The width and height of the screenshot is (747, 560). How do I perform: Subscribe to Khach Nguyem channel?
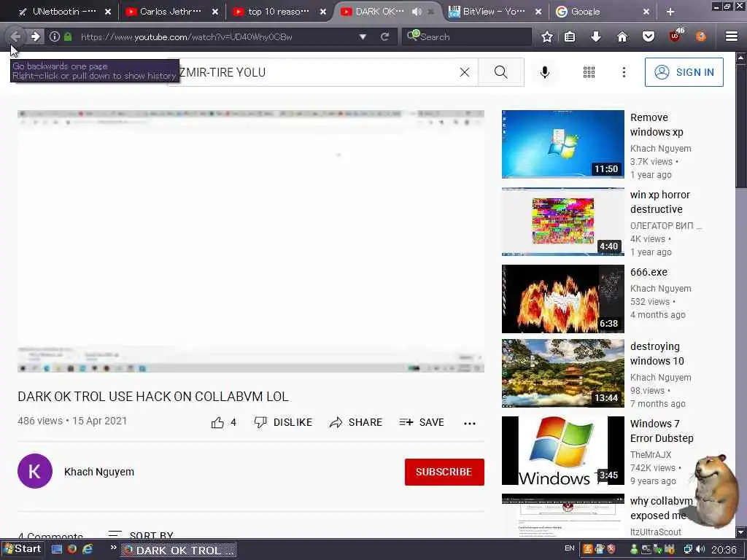[444, 472]
